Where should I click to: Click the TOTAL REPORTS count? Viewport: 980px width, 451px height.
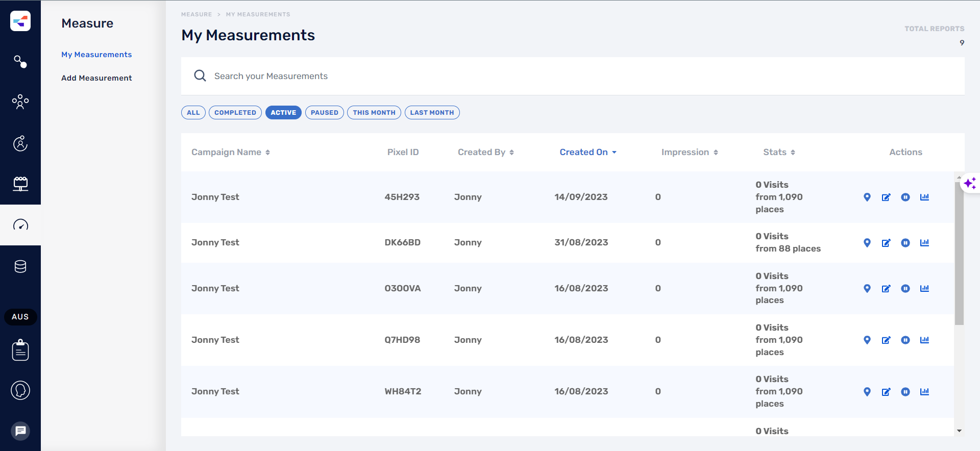962,43
